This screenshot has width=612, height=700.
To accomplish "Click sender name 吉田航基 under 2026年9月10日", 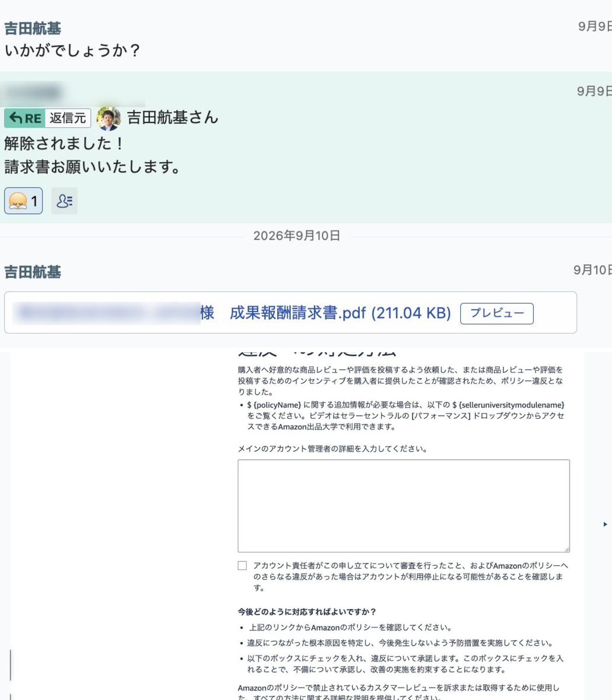I will (x=33, y=272).
